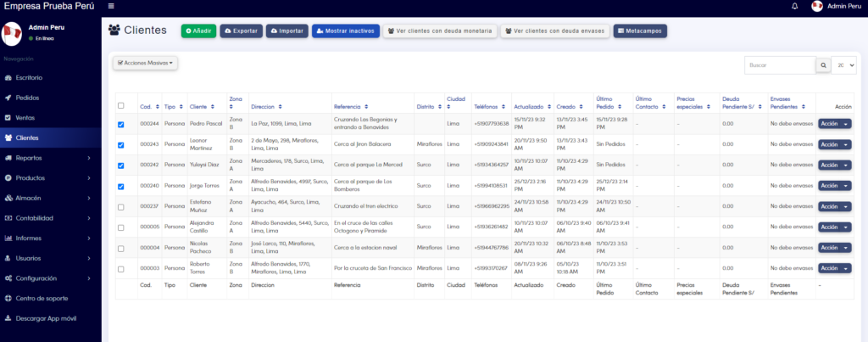Click the sidebar Admin Peru profile picture
Screen dimensions: 868x342
12,34
